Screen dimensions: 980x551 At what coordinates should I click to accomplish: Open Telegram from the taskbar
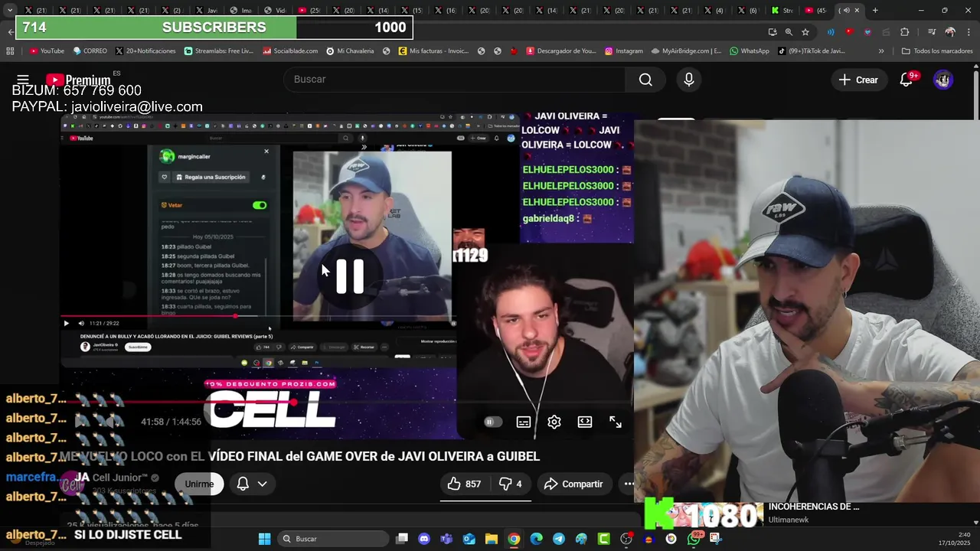point(559,539)
